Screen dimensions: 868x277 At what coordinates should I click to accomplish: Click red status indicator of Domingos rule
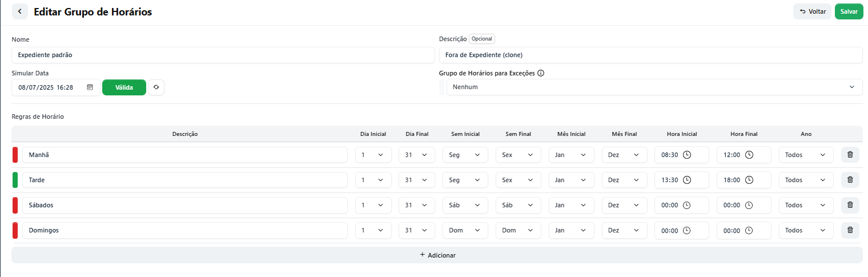pos(15,230)
